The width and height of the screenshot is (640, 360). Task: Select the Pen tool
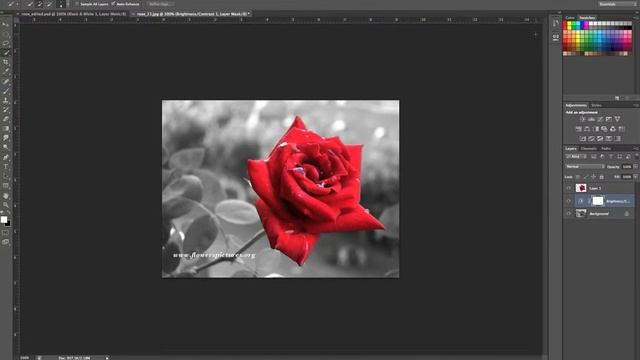coord(6,156)
